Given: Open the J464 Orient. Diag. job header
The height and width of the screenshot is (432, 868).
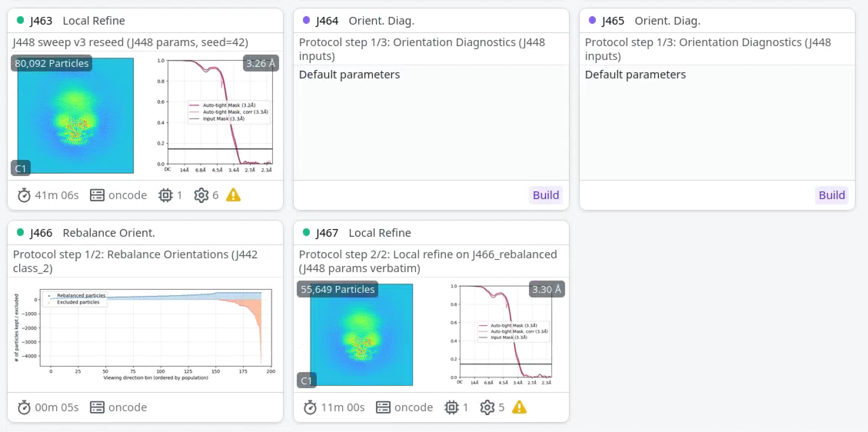Looking at the screenshot, I should click(x=431, y=20).
